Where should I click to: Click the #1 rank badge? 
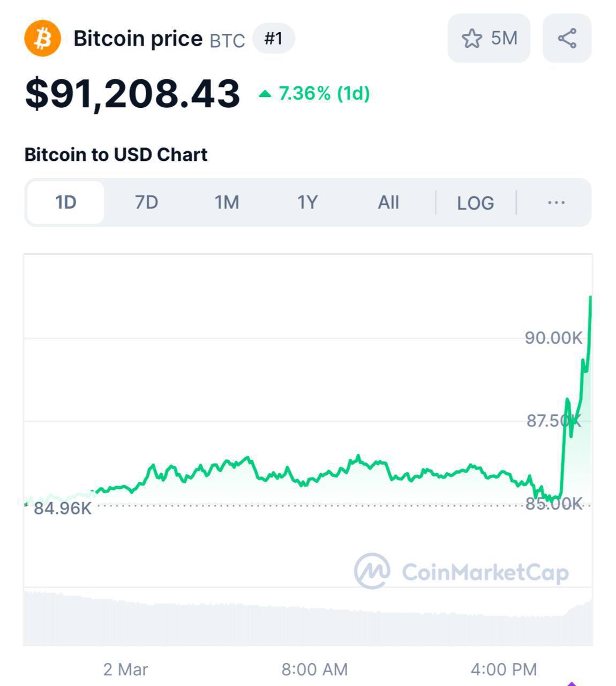273,39
